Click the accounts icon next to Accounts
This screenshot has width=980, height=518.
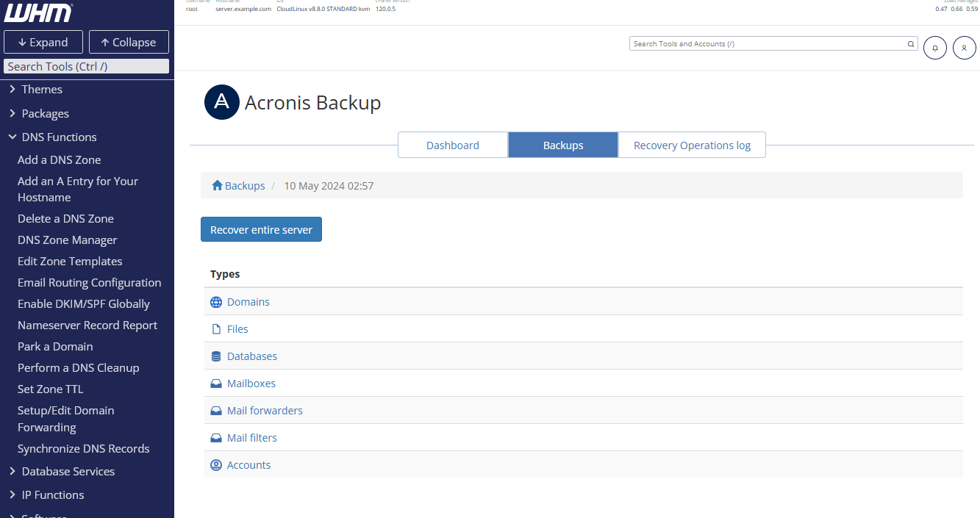tap(215, 464)
